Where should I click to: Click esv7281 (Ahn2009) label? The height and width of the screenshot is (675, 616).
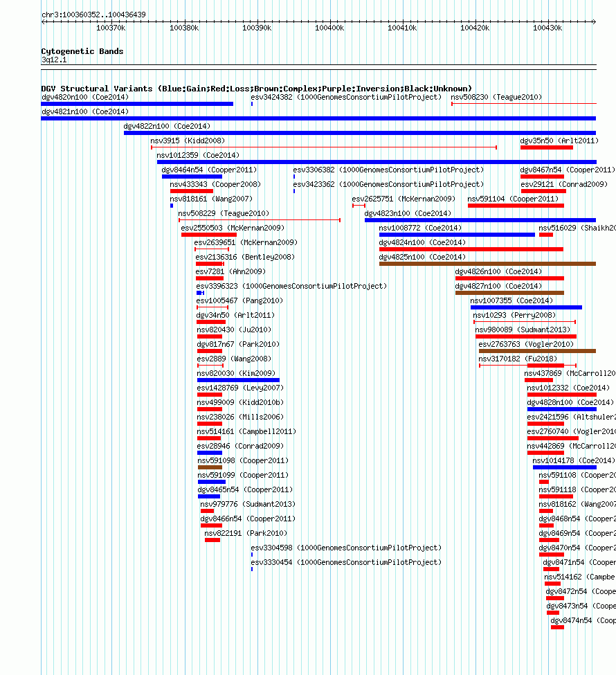point(230,271)
